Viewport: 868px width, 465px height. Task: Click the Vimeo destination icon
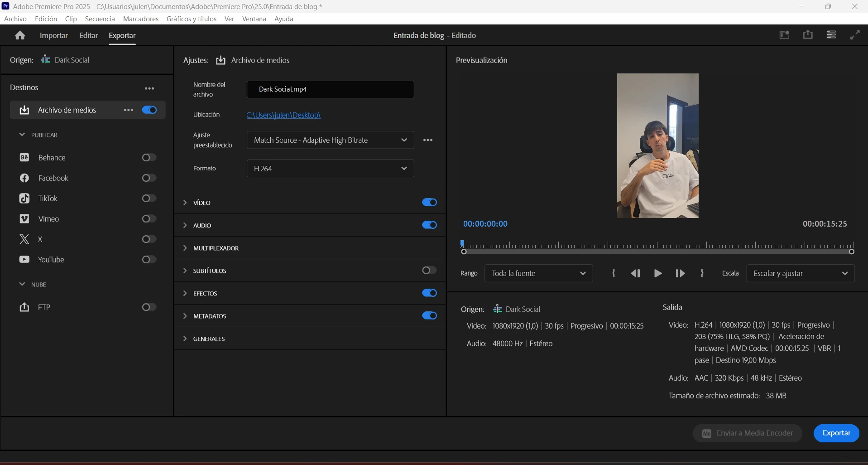[x=24, y=219]
